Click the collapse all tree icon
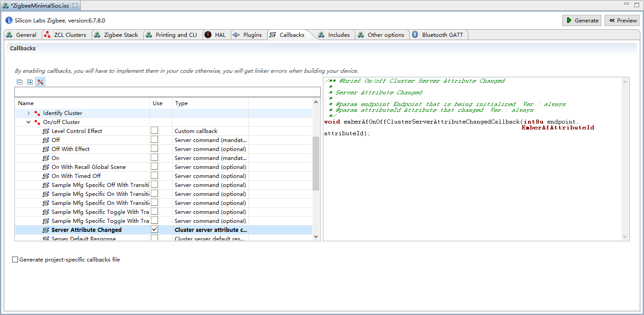This screenshot has height=315, width=644. point(20,82)
